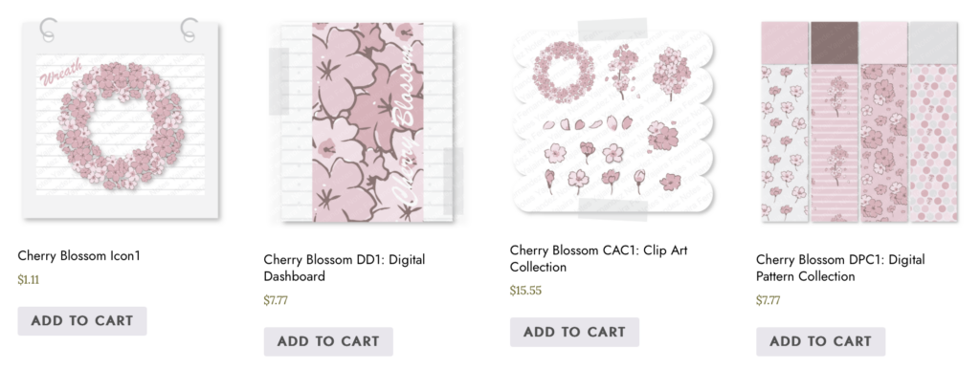The image size is (980, 369).
Task: Click the $1.11 price of Icon1
Action: click(x=29, y=280)
